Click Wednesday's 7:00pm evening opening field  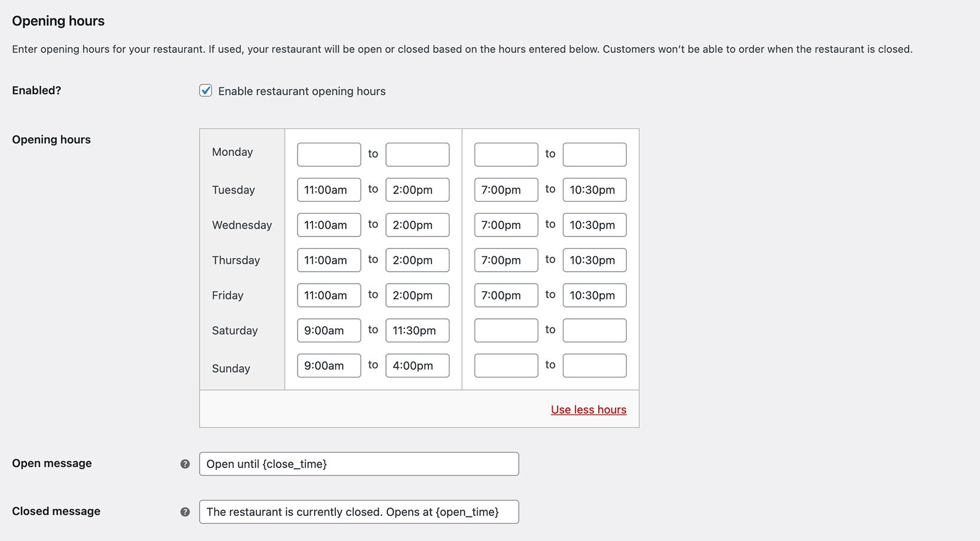point(506,225)
